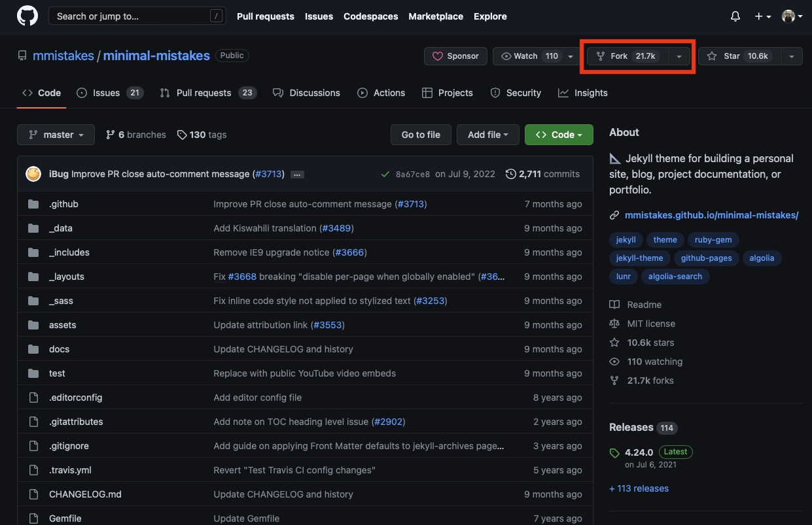Open mmistakes.github.io/minimal-mistakes website link
This screenshot has width=812, height=525.
click(711, 215)
